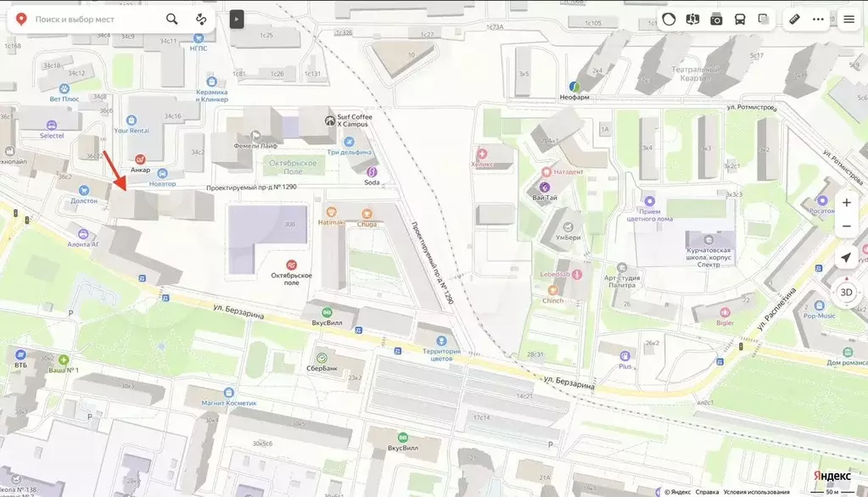Click the lower ВкусВилл marker near 17с14
The width and height of the screenshot is (868, 497).
pyautogui.click(x=402, y=438)
